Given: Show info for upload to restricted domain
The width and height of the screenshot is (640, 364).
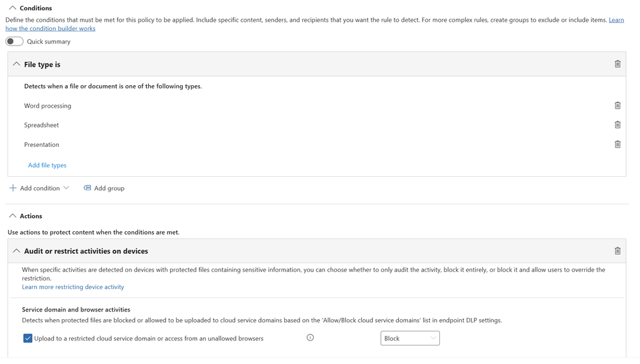Looking at the screenshot, I should click(310, 338).
